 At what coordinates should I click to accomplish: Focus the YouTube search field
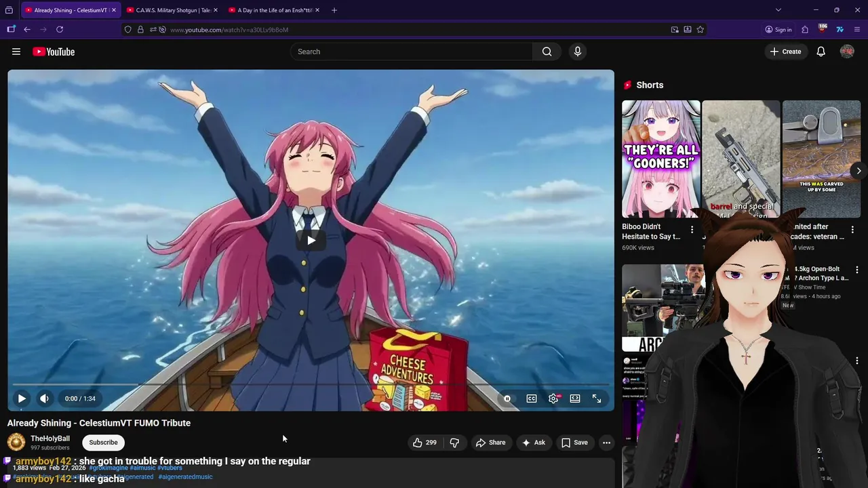[x=412, y=52]
